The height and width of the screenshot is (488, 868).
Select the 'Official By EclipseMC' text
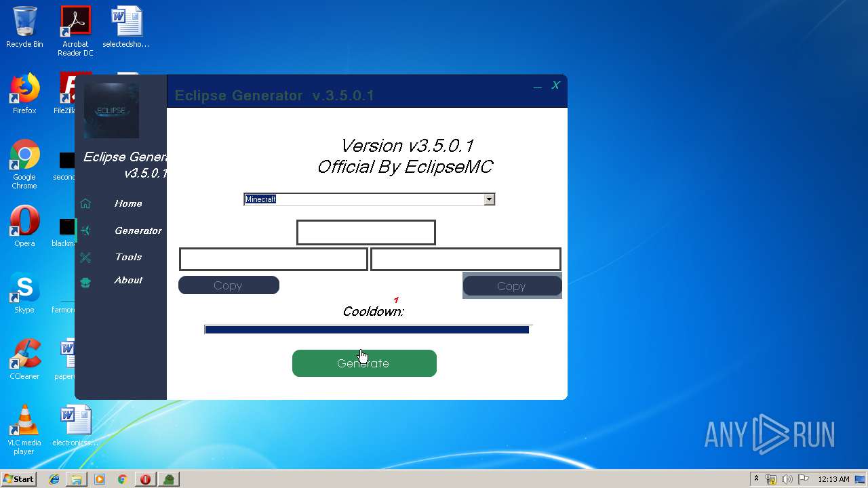tap(405, 167)
